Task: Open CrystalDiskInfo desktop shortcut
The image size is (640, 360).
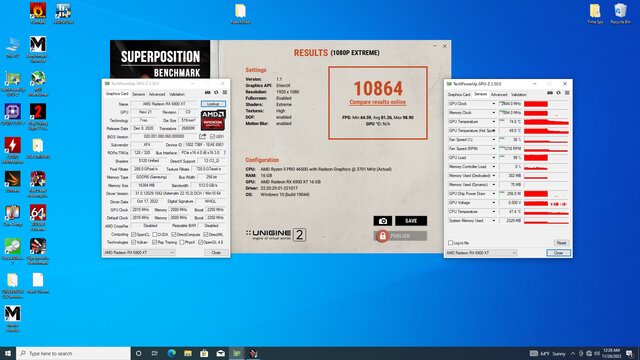Action: coord(13,251)
